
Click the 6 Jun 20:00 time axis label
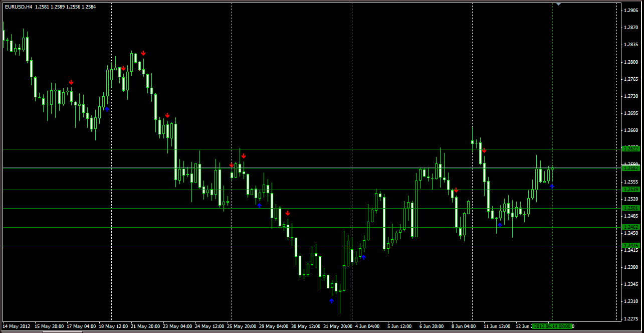[x=432, y=326]
